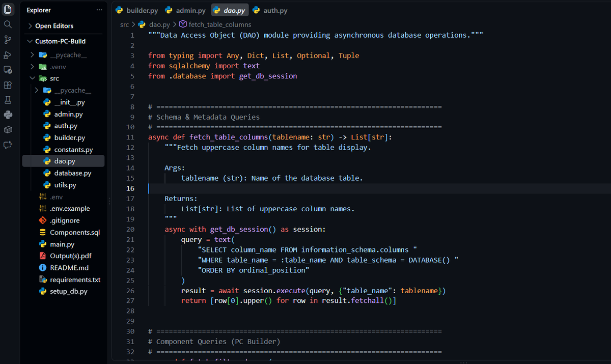
Task: Expand the top-level __pycache__ folder
Action: (x=64, y=55)
